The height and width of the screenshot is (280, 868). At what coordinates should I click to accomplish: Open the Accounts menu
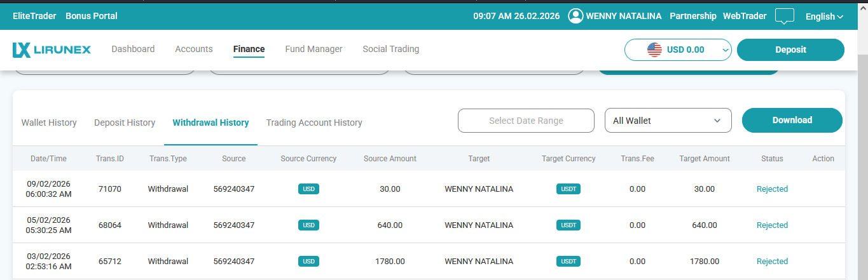click(x=194, y=49)
